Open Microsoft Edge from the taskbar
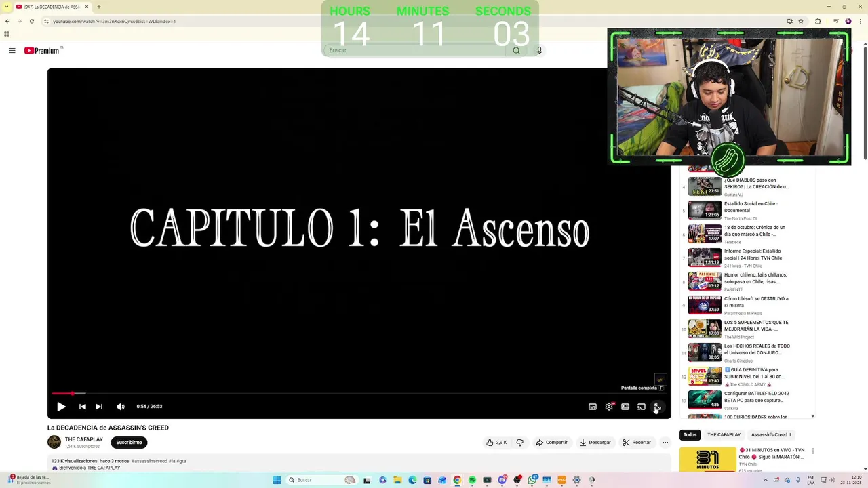Screen dimensions: 868x488 tap(412, 480)
